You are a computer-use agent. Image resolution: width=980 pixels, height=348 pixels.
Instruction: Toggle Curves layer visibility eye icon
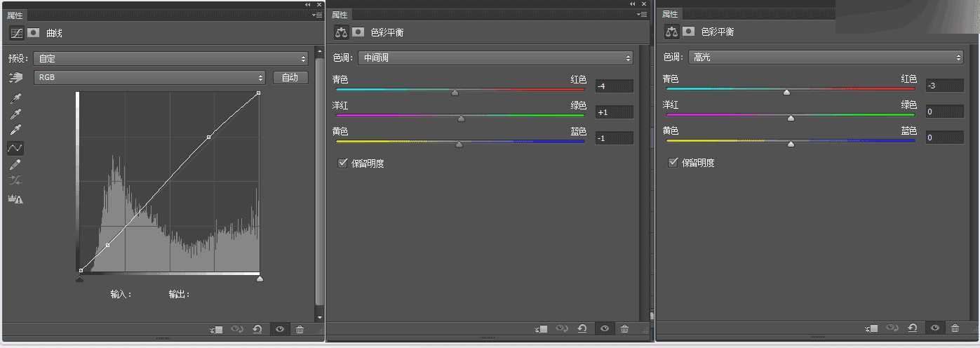coord(280,329)
